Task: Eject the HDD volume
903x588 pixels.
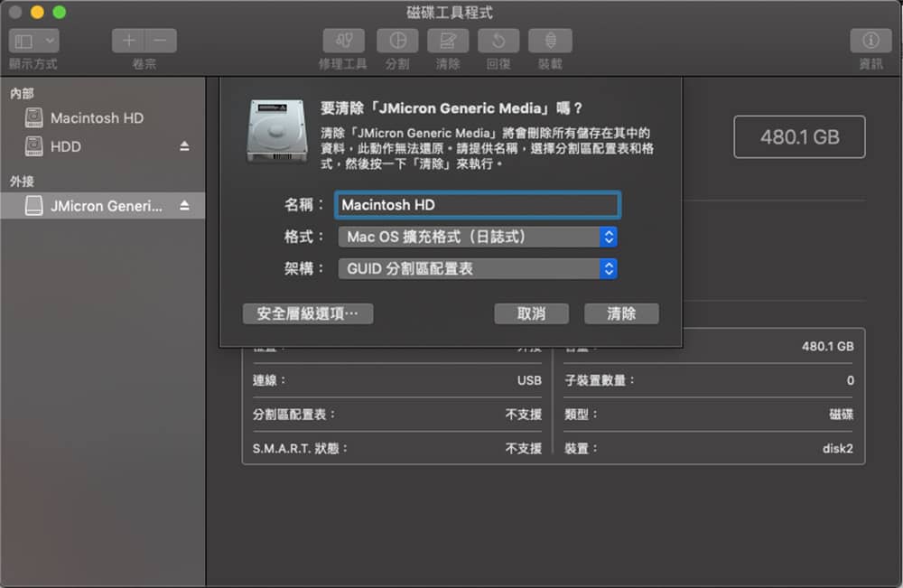Action: [184, 146]
